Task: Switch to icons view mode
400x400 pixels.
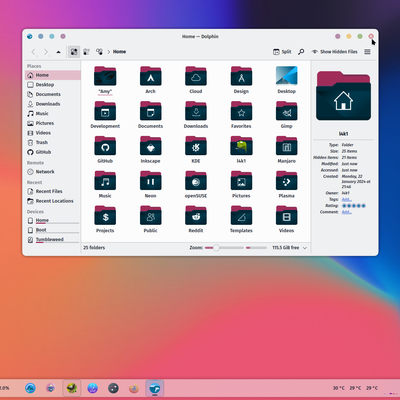Action: click(74, 52)
